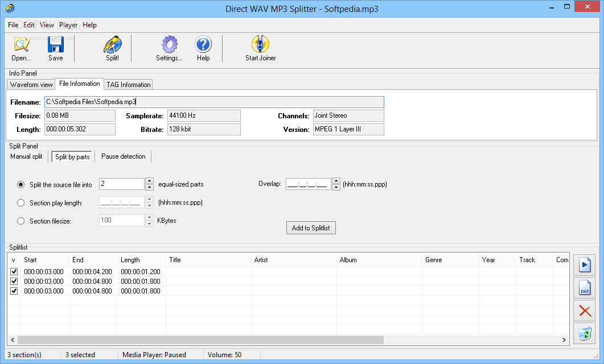The height and width of the screenshot is (364, 604).
Task: Click the Album column header
Action: click(x=379, y=260)
